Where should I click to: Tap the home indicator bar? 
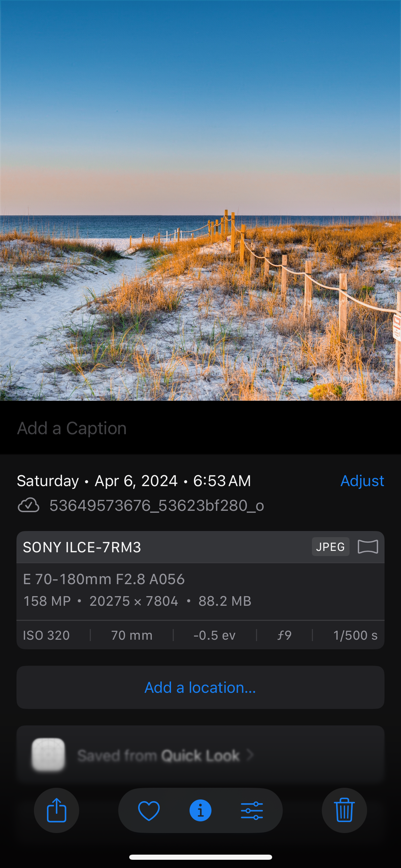click(x=200, y=857)
